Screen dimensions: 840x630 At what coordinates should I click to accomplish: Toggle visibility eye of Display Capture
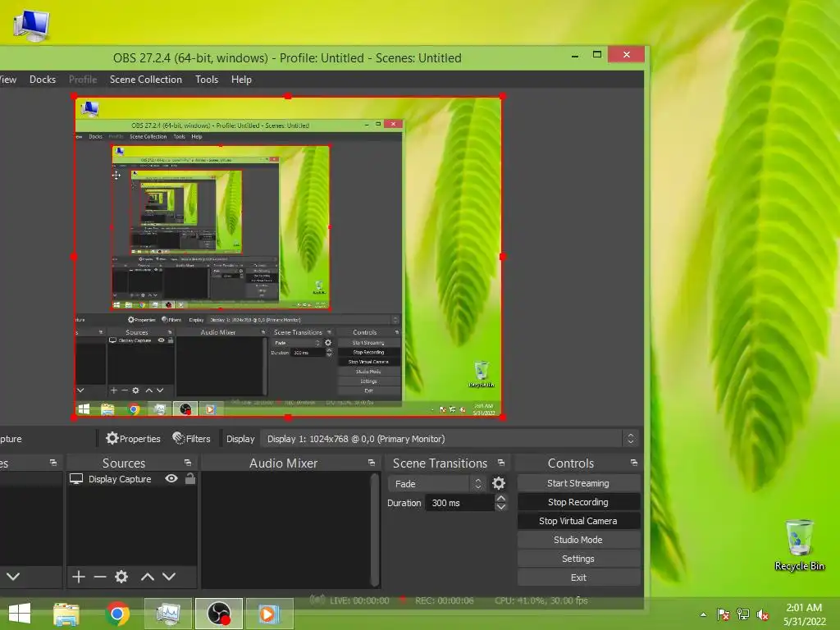[171, 478]
